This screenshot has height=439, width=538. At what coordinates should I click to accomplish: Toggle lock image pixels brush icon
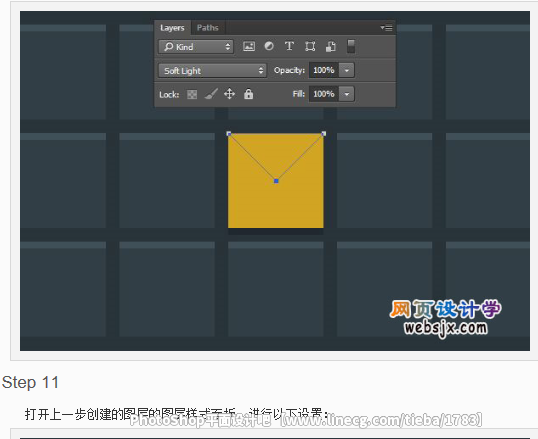click(x=211, y=94)
